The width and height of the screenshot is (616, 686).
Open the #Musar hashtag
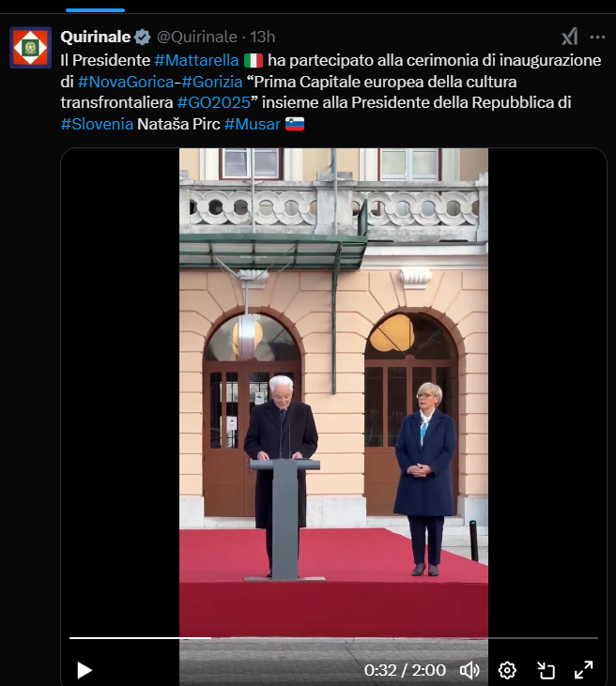click(x=253, y=124)
